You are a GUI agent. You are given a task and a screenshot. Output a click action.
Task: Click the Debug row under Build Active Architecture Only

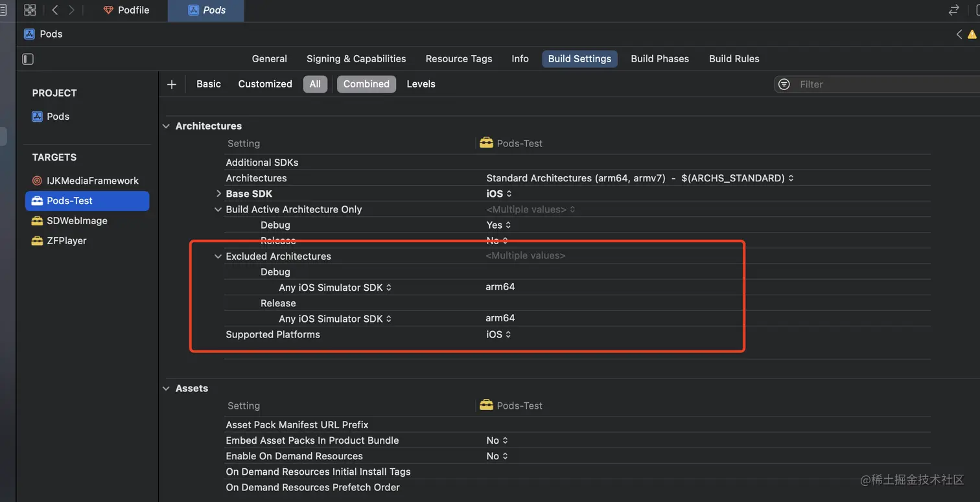pyautogui.click(x=275, y=225)
